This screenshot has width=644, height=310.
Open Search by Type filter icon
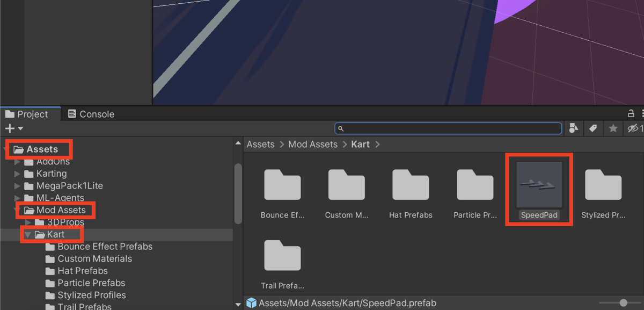click(574, 128)
